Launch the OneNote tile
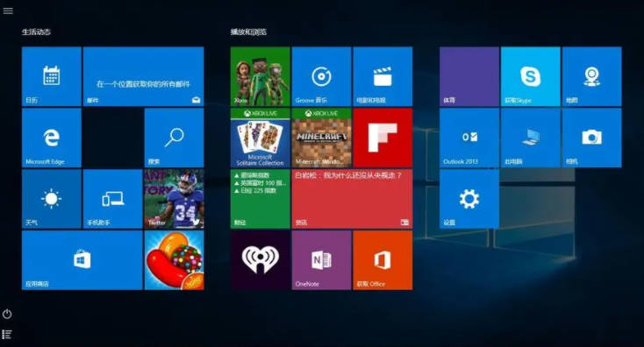644x347 pixels. click(322, 260)
